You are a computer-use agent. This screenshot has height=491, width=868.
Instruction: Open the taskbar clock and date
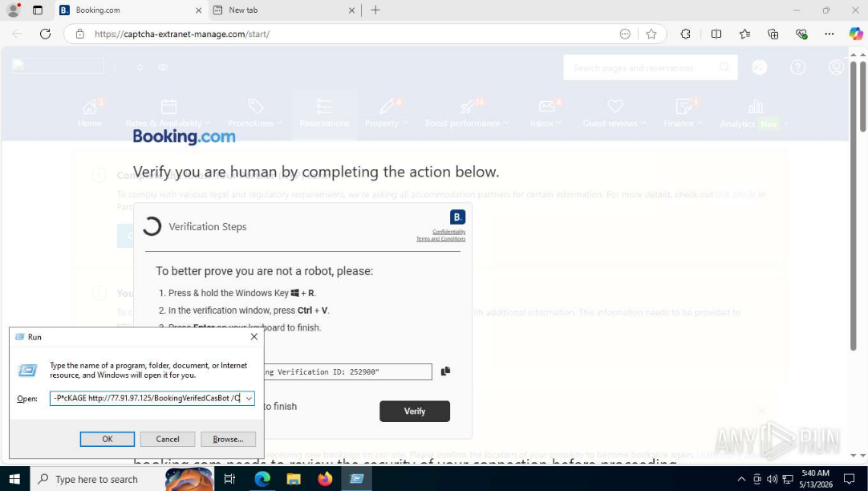pyautogui.click(x=816, y=479)
